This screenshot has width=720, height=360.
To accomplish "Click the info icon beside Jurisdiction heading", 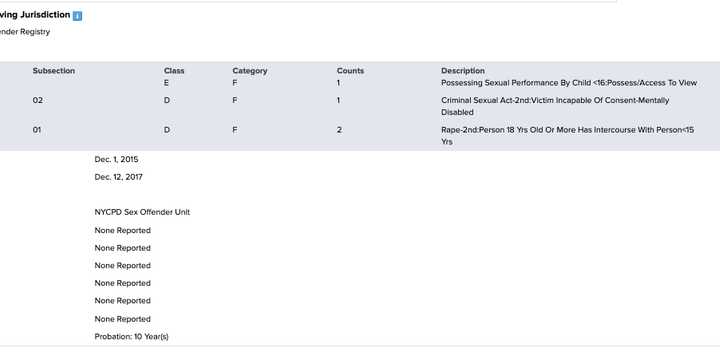I will [78, 16].
